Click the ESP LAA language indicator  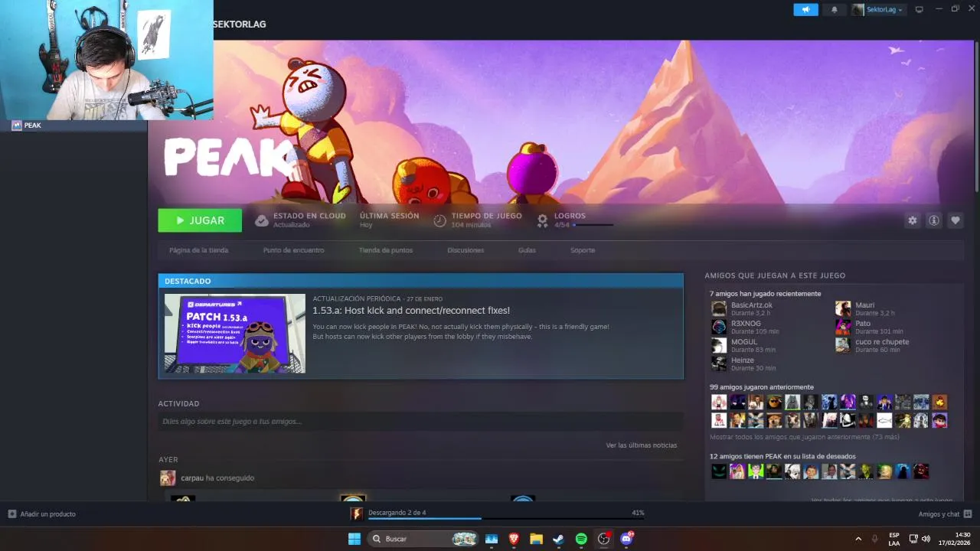pos(894,539)
